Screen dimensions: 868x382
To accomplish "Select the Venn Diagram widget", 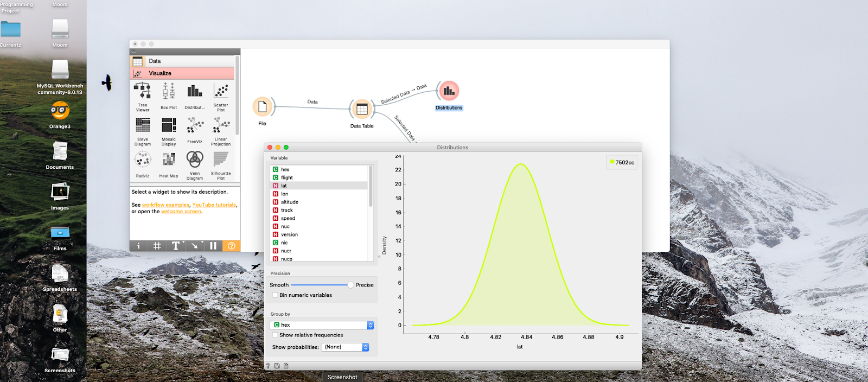I will coord(195,165).
